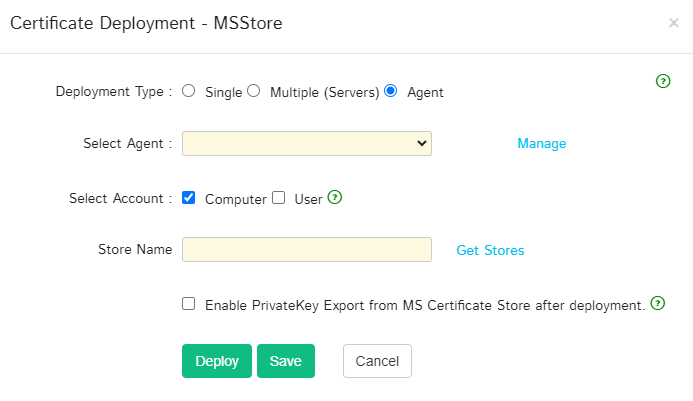The width and height of the screenshot is (693, 401).
Task: Click the Save button
Action: [x=286, y=361]
